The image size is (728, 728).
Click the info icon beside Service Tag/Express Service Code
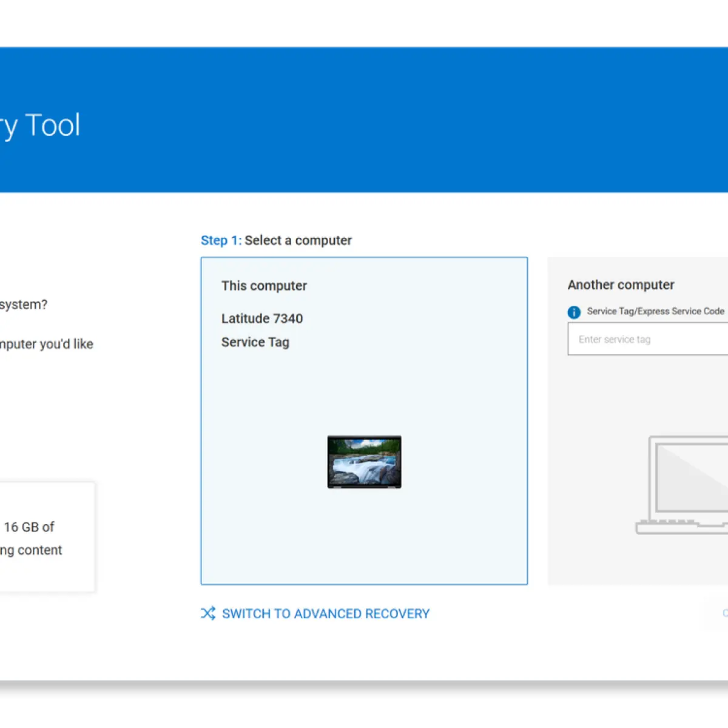click(x=574, y=312)
